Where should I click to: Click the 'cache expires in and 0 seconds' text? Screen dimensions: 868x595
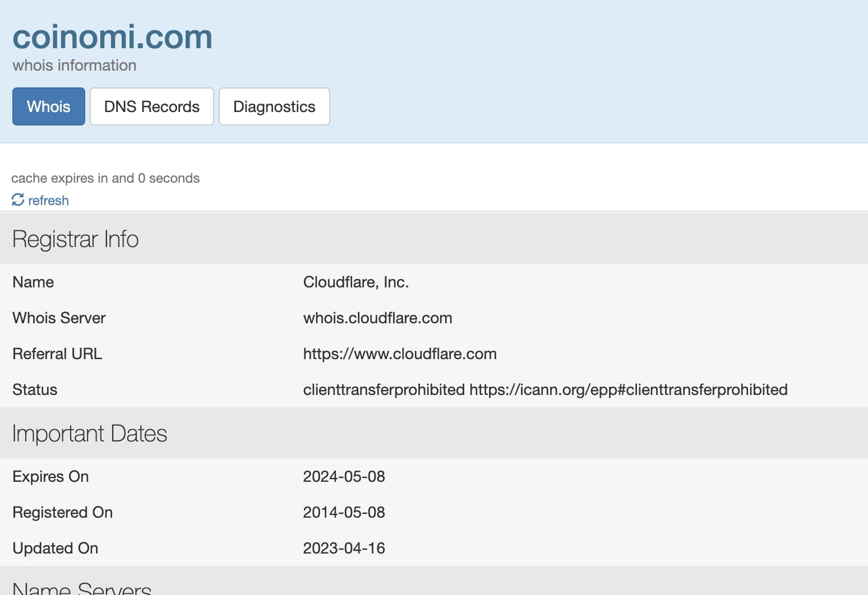(x=105, y=178)
